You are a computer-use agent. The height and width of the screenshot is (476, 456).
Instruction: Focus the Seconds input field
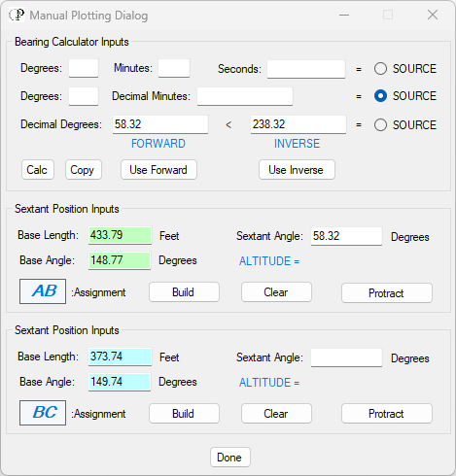(x=306, y=69)
